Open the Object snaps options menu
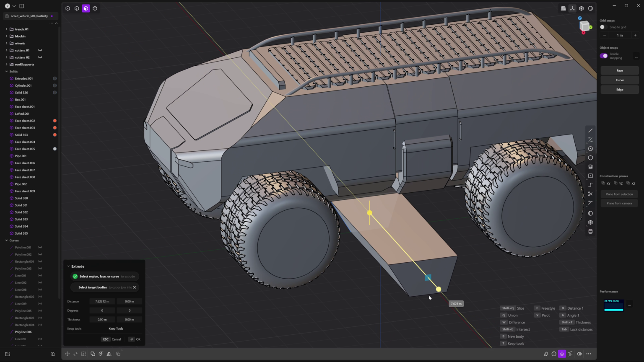The image size is (644, 362). tap(636, 57)
